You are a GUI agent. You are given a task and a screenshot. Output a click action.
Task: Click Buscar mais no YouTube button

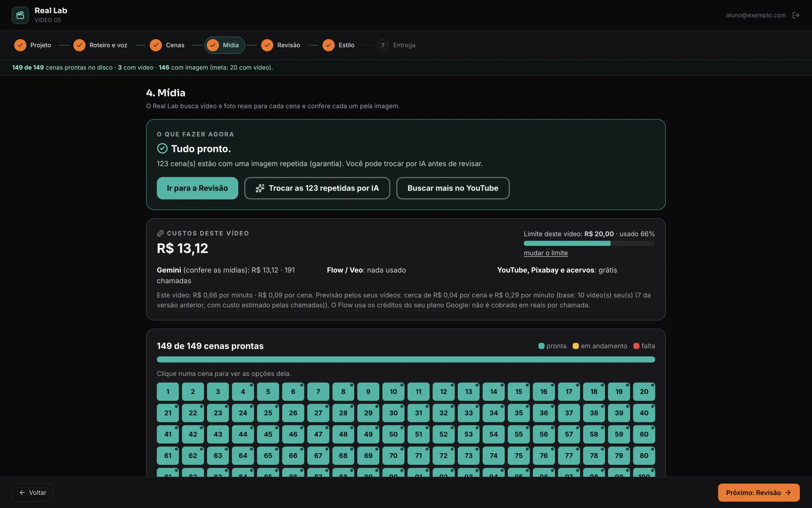(453, 188)
